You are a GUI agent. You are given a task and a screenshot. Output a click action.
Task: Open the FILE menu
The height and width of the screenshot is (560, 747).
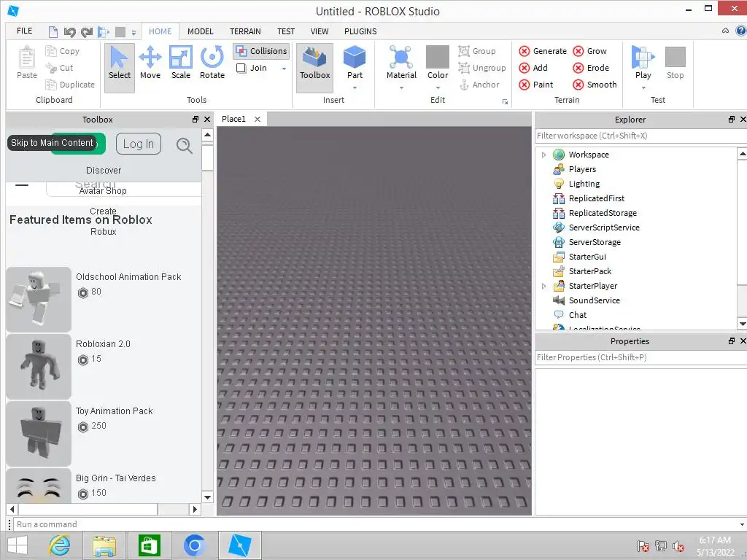tap(24, 31)
